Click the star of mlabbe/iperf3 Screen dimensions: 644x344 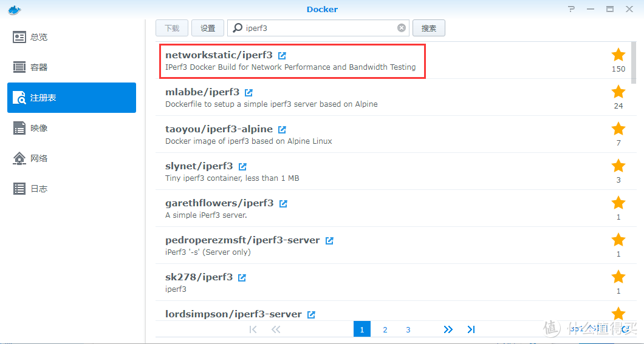pos(618,92)
